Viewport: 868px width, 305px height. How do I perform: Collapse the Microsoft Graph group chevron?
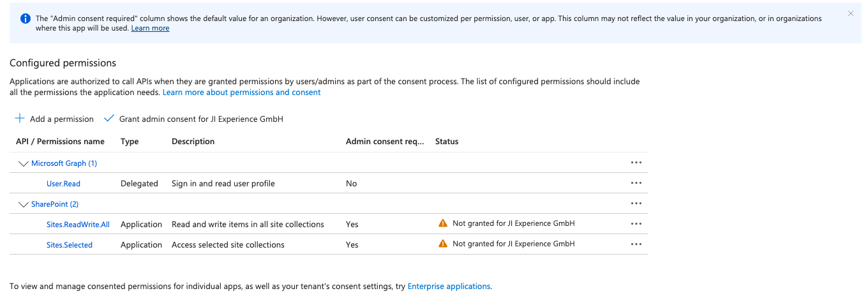tap(24, 164)
